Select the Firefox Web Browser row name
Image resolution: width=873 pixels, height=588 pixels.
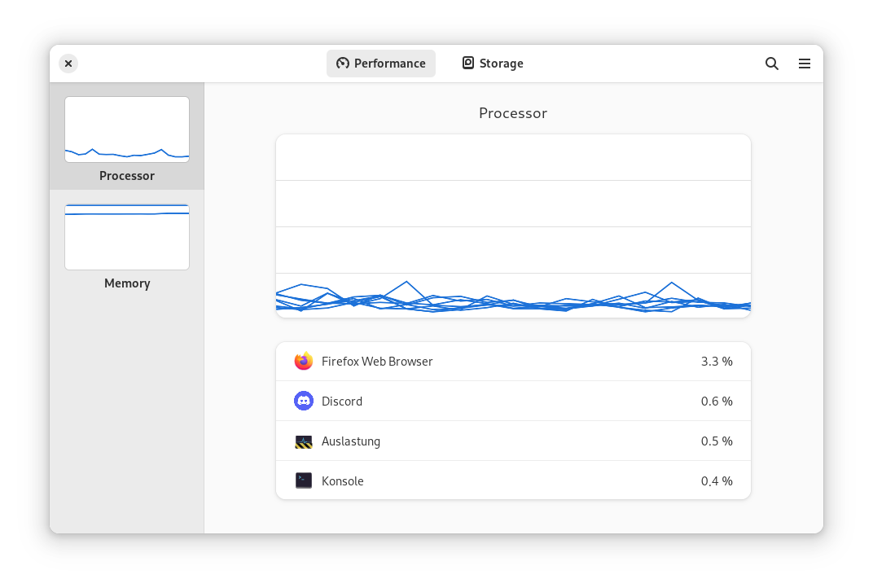tap(377, 361)
